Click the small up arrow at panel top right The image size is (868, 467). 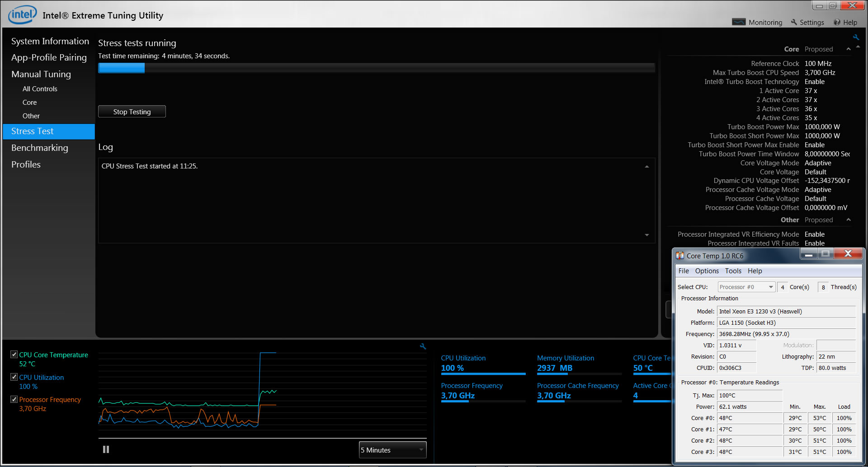point(858,47)
